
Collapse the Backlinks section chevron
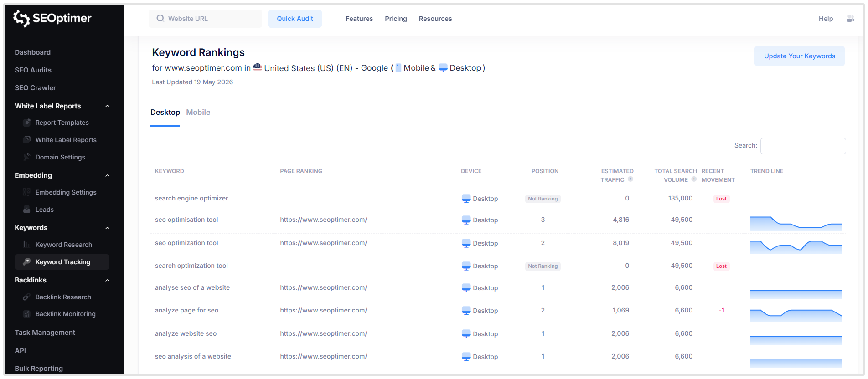pyautogui.click(x=108, y=281)
